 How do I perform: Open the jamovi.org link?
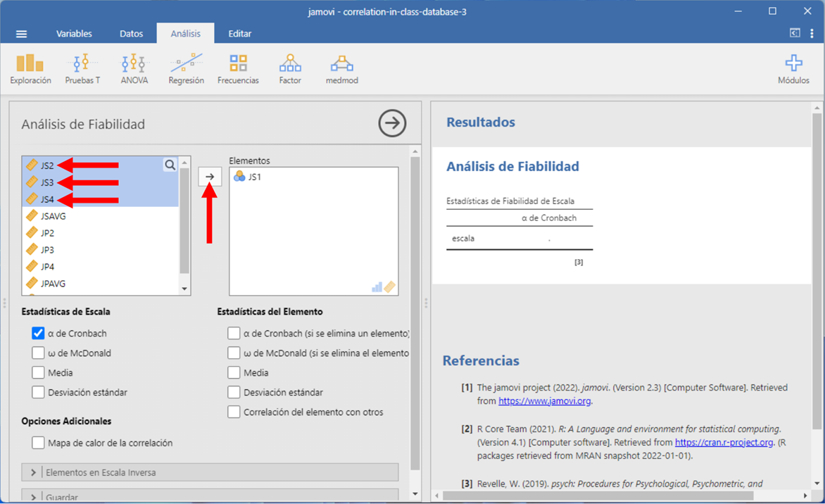[x=544, y=401]
